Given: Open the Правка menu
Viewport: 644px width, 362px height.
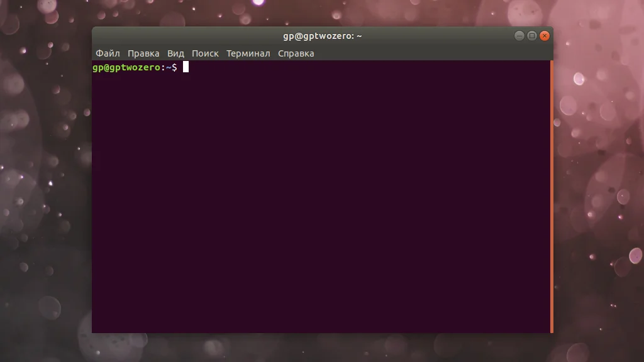Looking at the screenshot, I should pos(143,53).
